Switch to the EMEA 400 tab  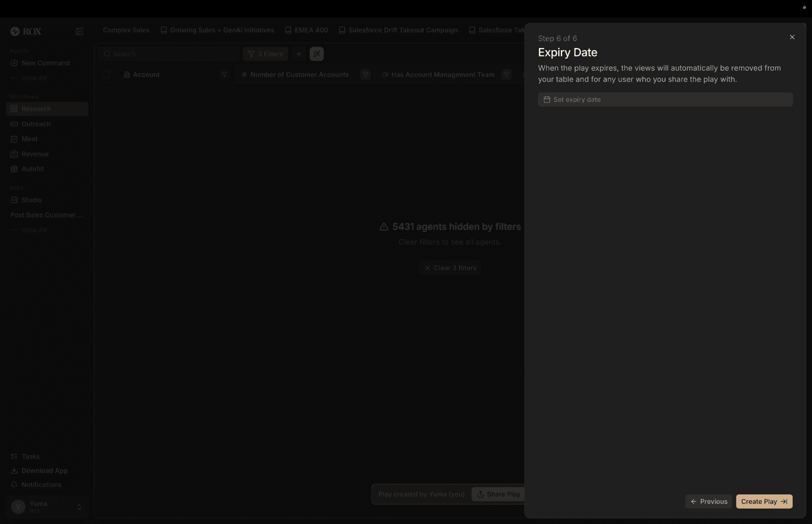(x=311, y=30)
